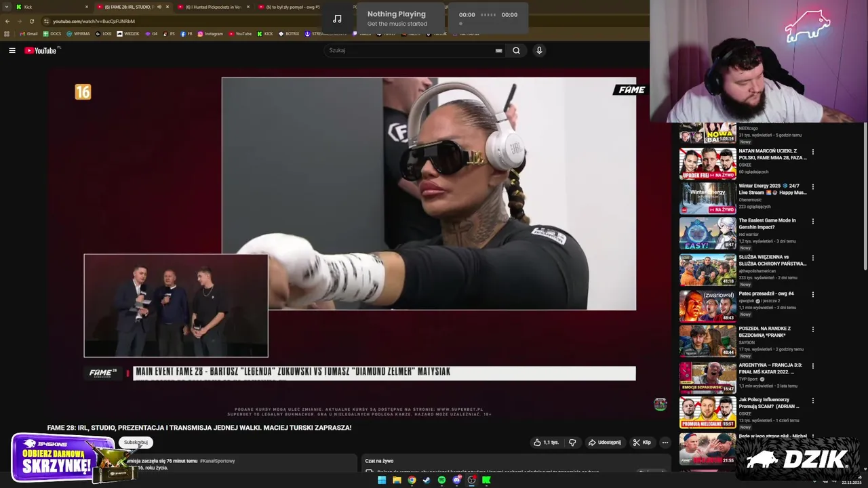Open options menu for POSZEDŁ NA RANDKĘ video
The width and height of the screenshot is (868, 488).
point(812,329)
